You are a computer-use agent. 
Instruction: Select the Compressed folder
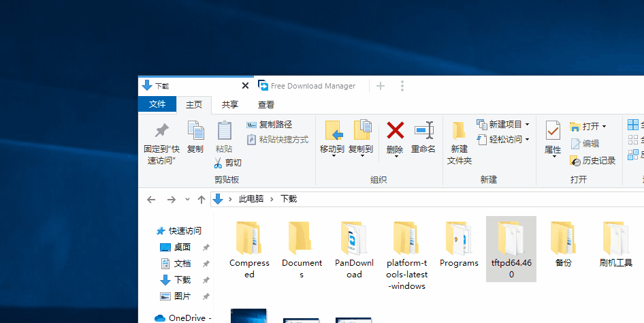[249, 249]
